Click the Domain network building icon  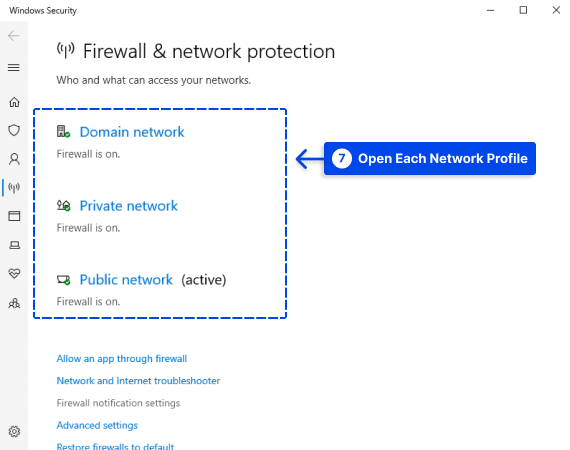(63, 132)
